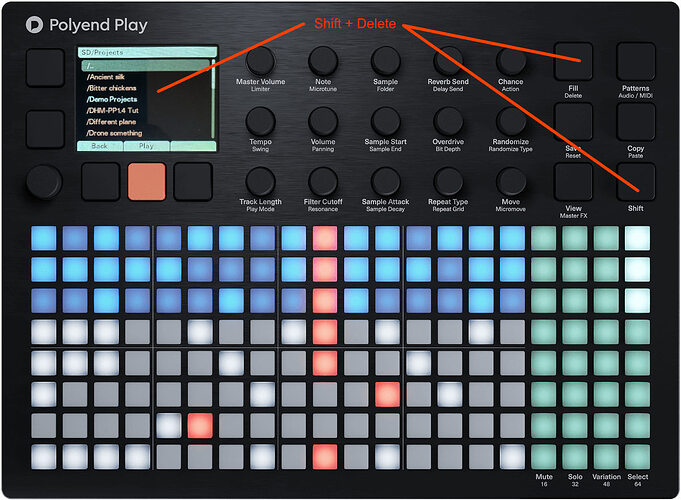Viewport: 681px width, 500px height.
Task: Tap the white pad topping the Select column
Action: tap(638, 238)
